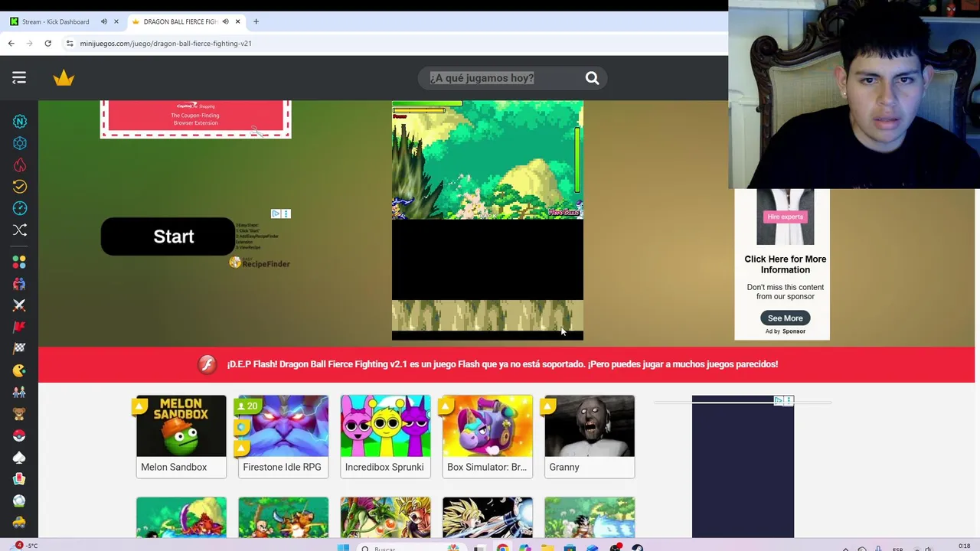Image resolution: width=980 pixels, height=551 pixels.
Task: Mute the Stream - Kick Dashboard tab audio
Action: click(104, 21)
